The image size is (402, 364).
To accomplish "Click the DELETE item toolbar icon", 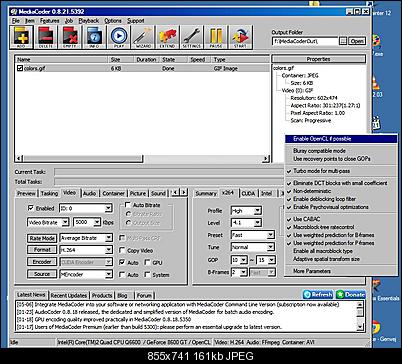I will (46, 37).
